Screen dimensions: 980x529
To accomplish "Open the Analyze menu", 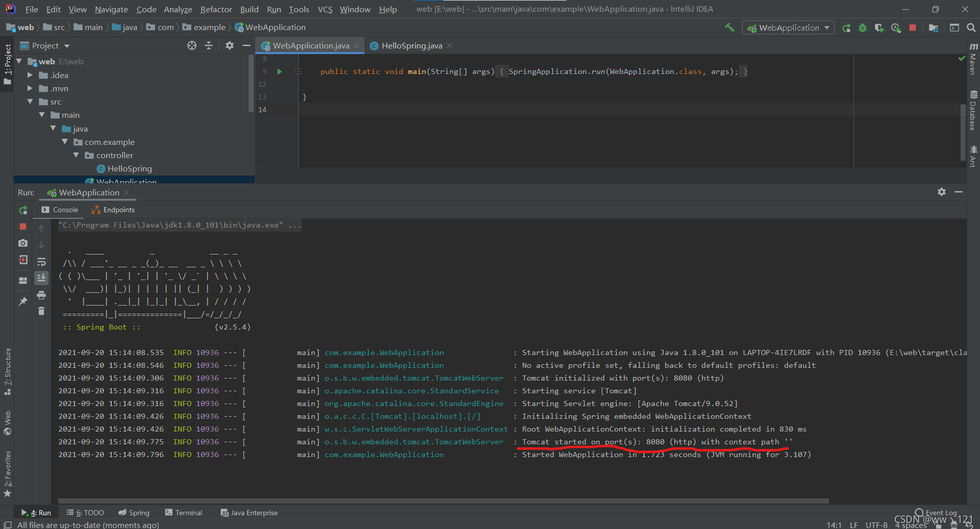I will click(x=178, y=9).
